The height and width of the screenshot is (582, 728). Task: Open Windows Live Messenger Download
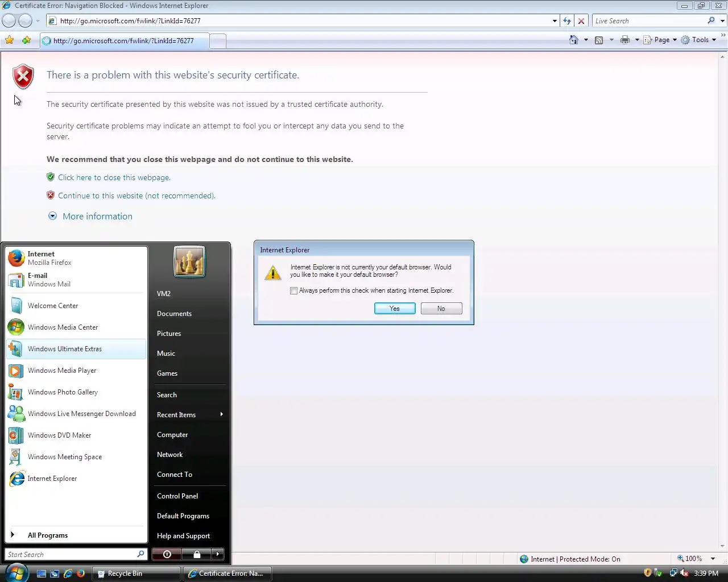click(x=76, y=414)
